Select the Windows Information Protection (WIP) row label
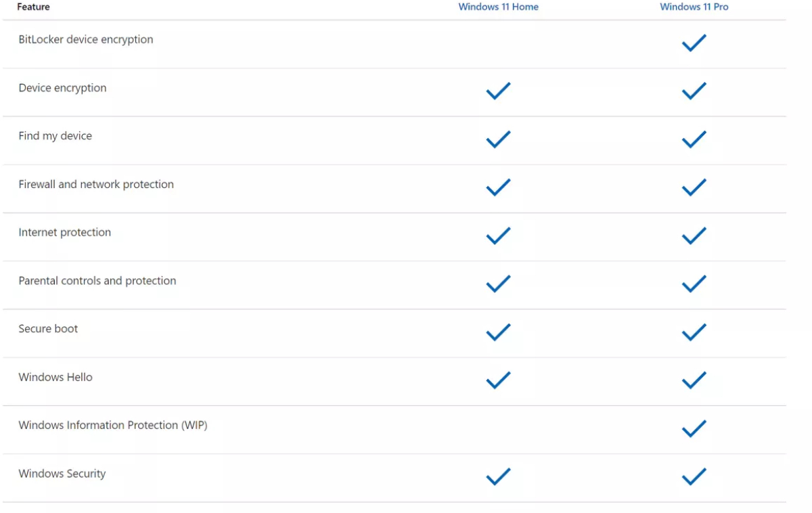This screenshot has height=513, width=812. [113, 425]
